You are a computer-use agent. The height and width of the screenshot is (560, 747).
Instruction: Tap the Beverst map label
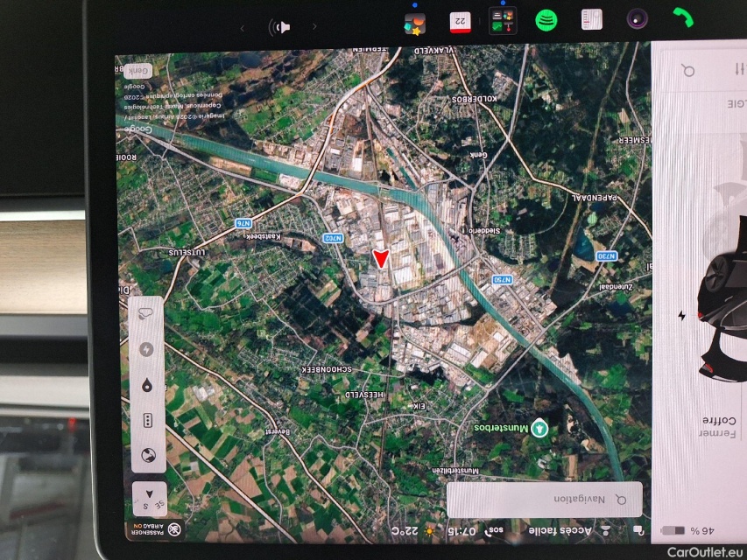[277, 431]
